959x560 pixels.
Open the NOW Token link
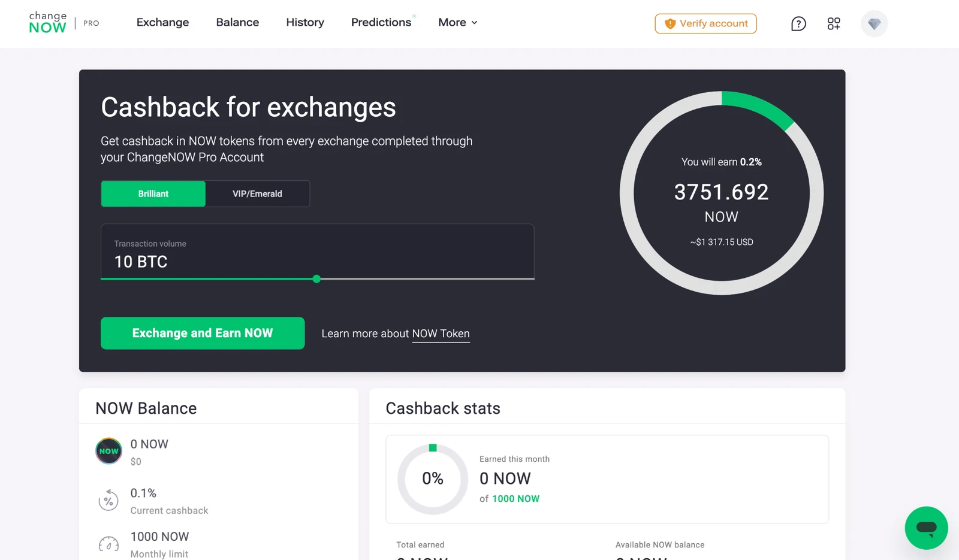pyautogui.click(x=441, y=334)
